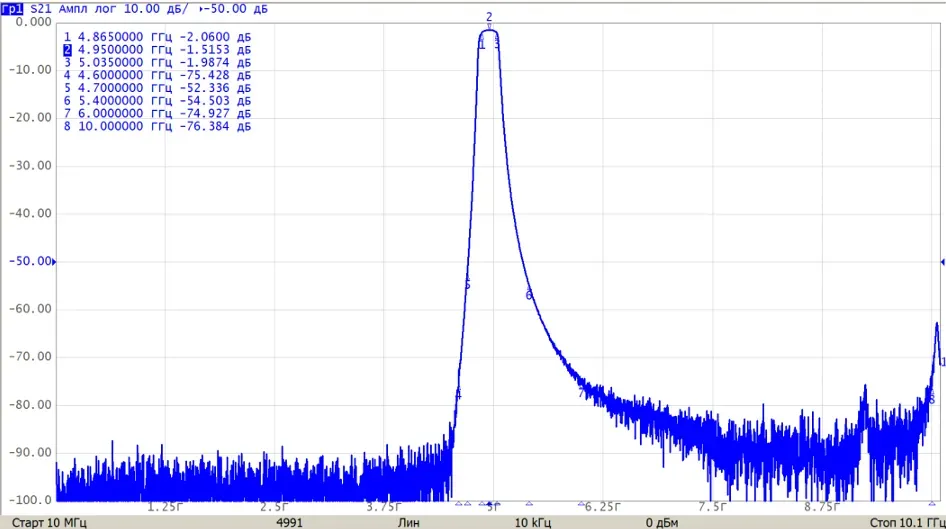Click the 10 кГц IF bandwidth field
The height and width of the screenshot is (529, 946).
[533, 522]
